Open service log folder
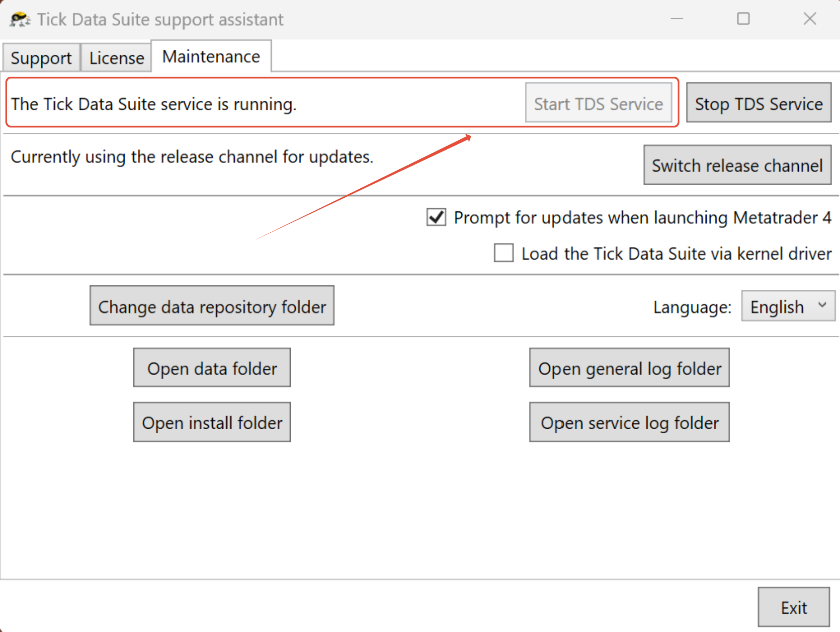 [x=630, y=422]
